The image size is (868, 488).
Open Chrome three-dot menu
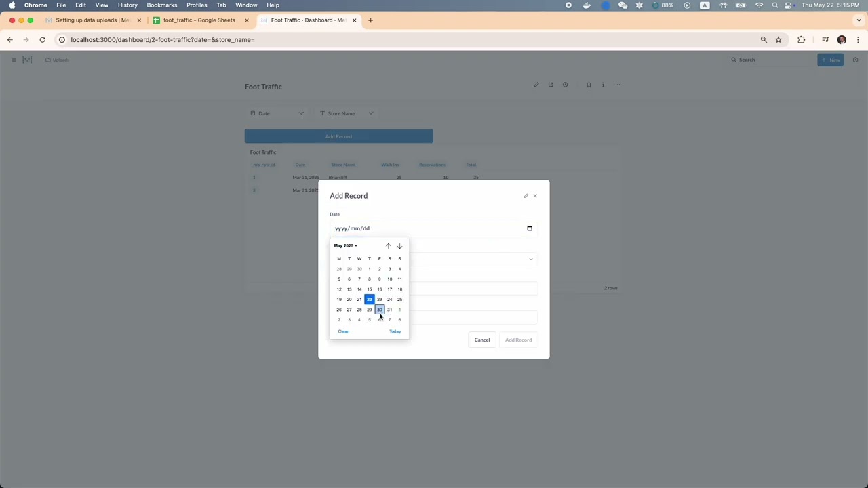(x=858, y=39)
